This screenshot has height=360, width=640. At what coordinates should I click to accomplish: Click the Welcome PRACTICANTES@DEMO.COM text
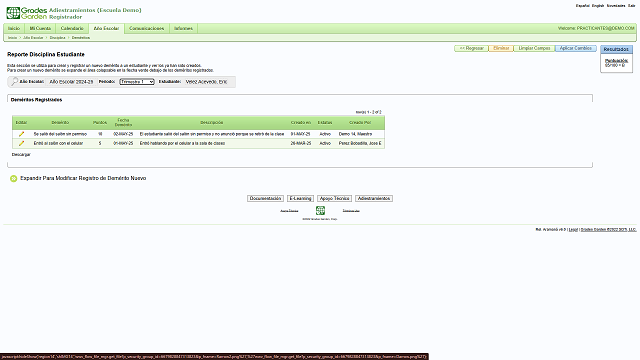pos(596,29)
